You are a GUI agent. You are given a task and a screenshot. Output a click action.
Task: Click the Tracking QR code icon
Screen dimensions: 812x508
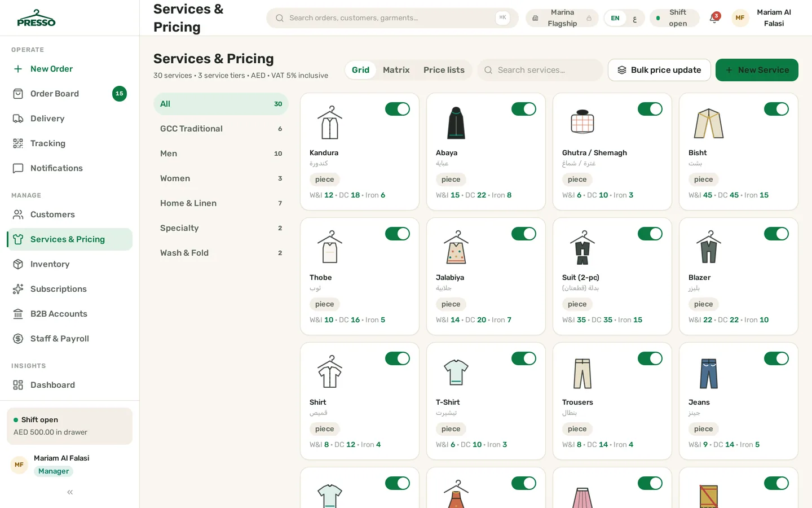click(x=18, y=143)
